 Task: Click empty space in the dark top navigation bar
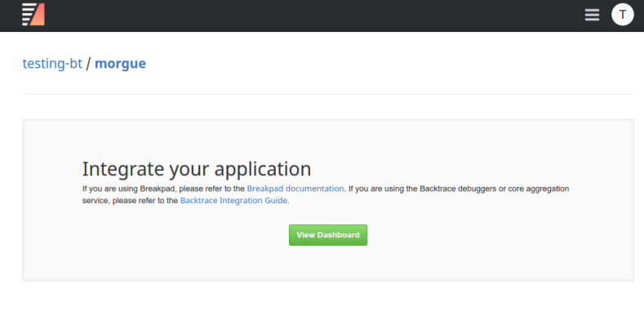pos(312,16)
